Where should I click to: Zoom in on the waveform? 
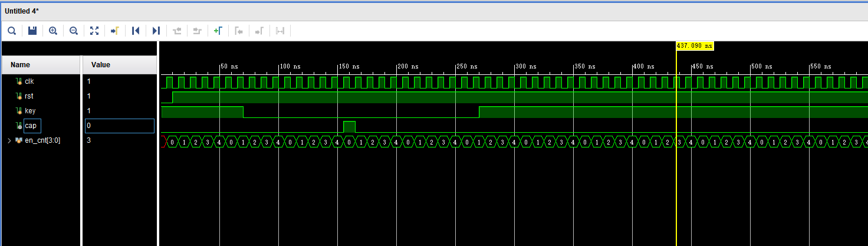tap(53, 31)
